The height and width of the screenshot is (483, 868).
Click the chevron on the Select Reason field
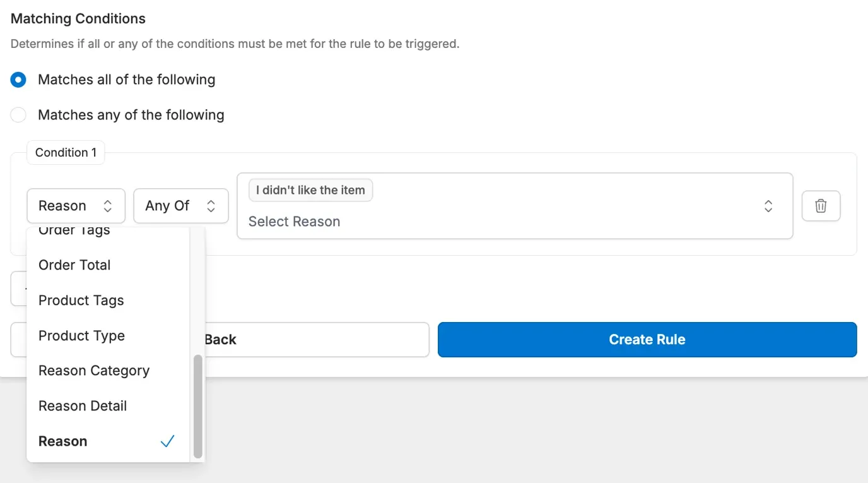coord(768,206)
